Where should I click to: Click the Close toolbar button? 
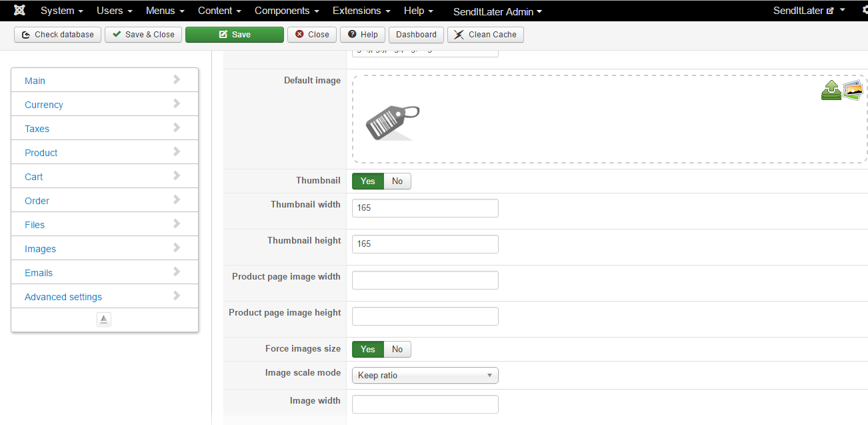click(x=312, y=35)
